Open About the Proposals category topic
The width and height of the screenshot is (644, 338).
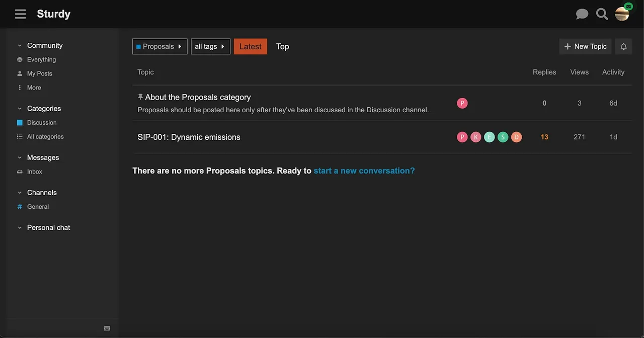tap(198, 97)
